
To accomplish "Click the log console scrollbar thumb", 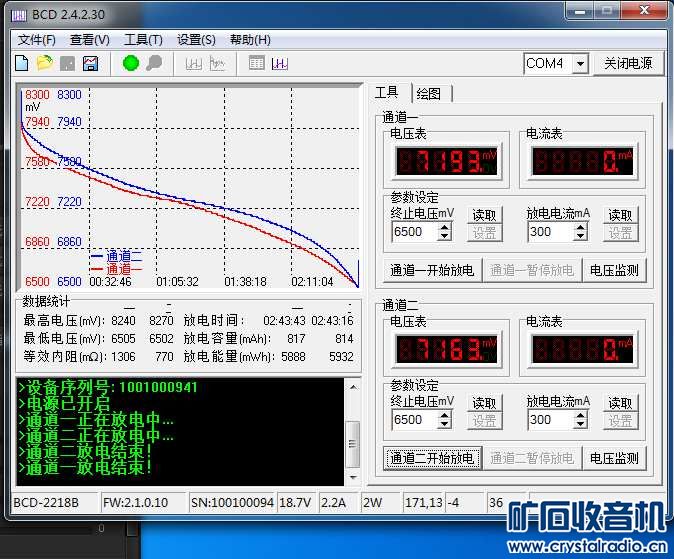I will click(x=353, y=444).
